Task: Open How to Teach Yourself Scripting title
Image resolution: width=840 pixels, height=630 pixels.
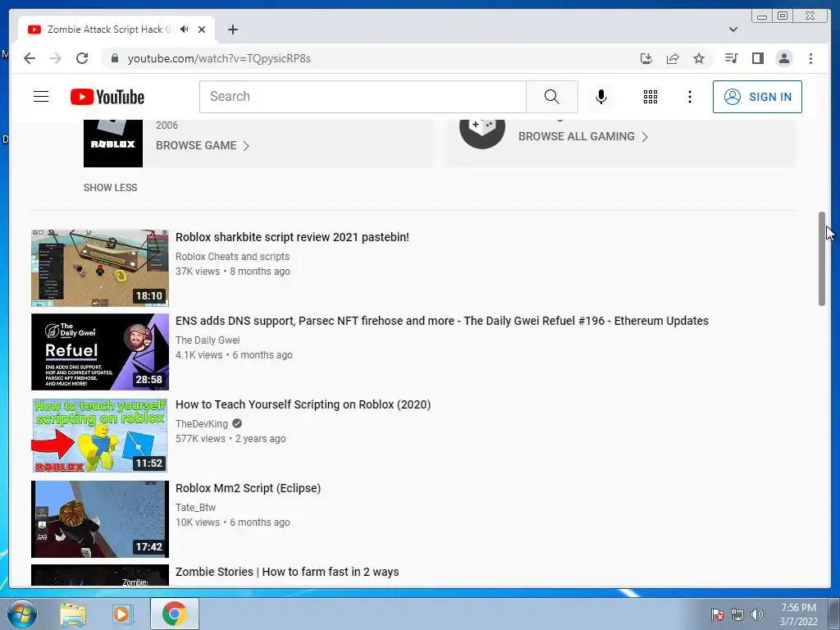Action: [304, 404]
